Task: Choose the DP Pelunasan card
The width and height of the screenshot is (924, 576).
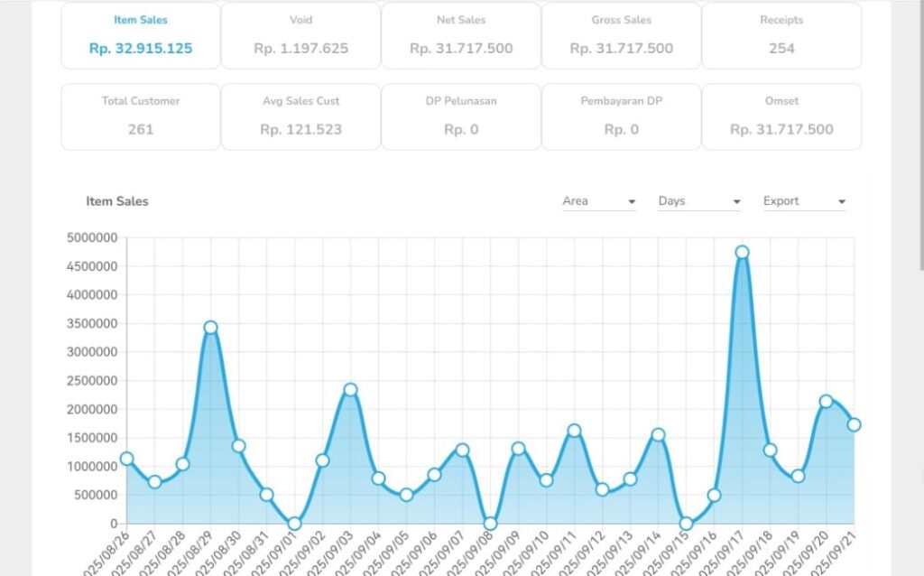Action: point(461,116)
